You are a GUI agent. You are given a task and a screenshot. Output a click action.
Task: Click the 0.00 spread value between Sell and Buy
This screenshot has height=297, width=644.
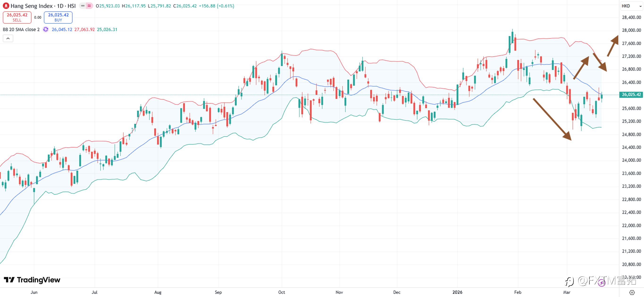click(x=38, y=17)
